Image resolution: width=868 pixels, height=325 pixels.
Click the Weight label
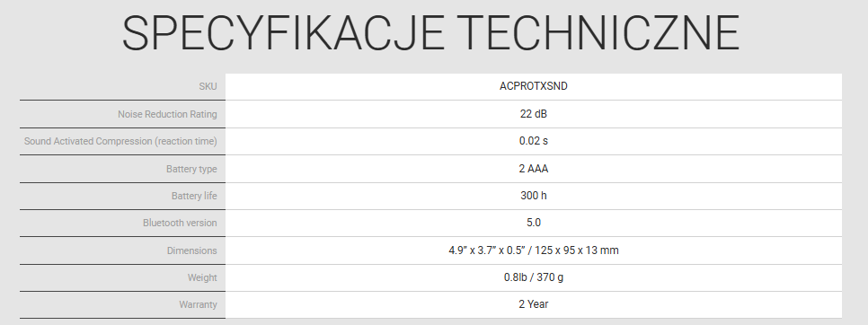coord(202,278)
